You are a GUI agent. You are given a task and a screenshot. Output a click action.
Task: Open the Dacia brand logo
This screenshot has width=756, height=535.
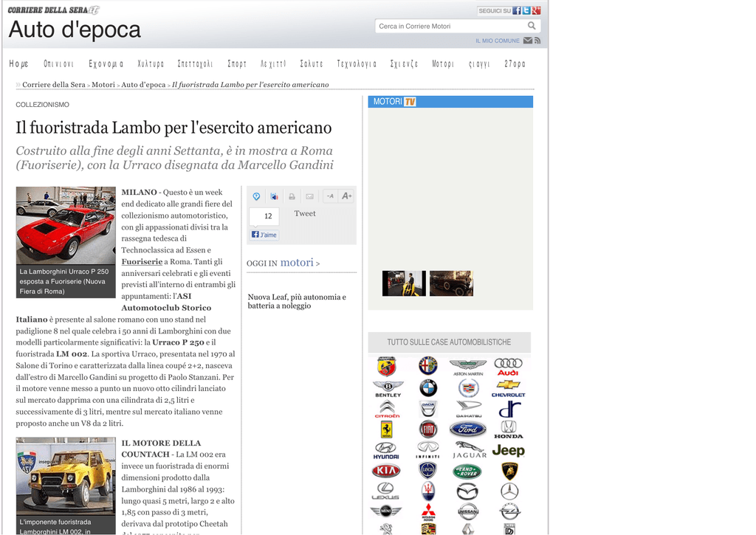point(427,409)
